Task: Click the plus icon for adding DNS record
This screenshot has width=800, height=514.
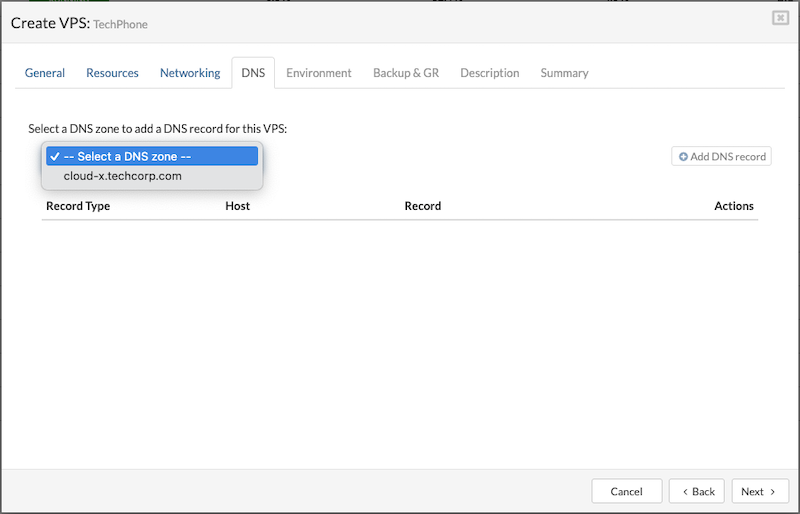Action: [684, 157]
